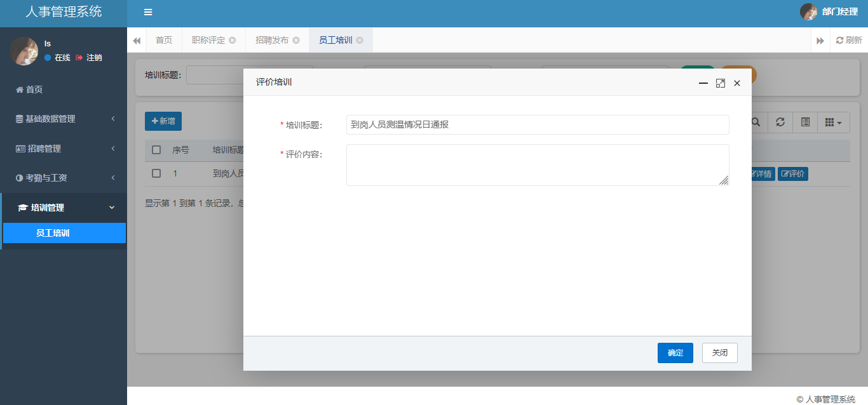Viewport: 868px width, 405px height.
Task: Toggle the table card view icon
Action: click(805, 122)
